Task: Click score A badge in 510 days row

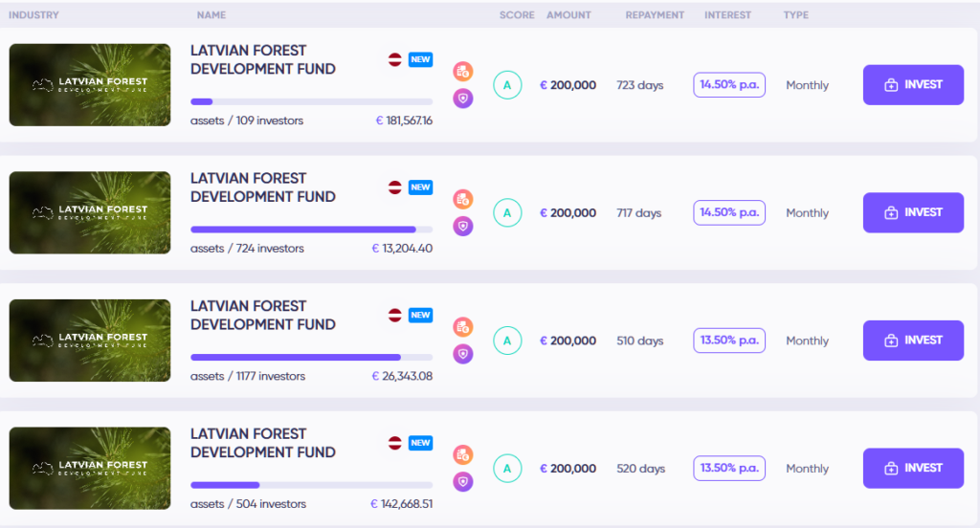Action: coord(507,341)
